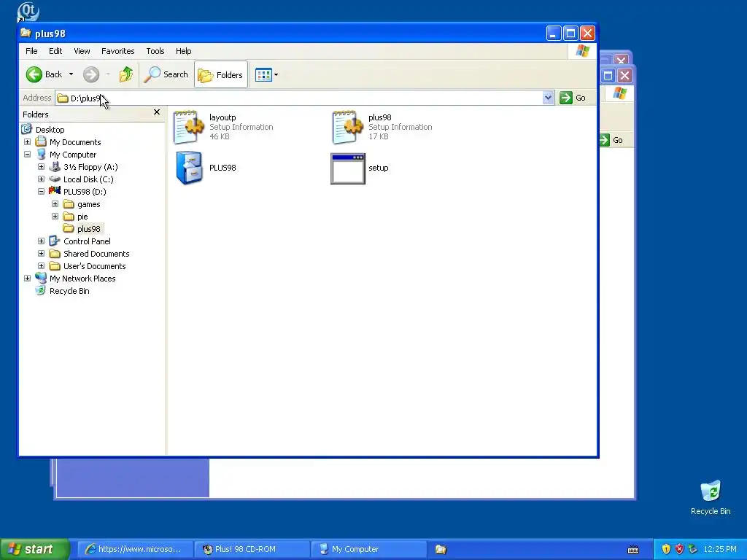Click the 'setup' file name label
Image resolution: width=747 pixels, height=560 pixels.
coord(379,168)
